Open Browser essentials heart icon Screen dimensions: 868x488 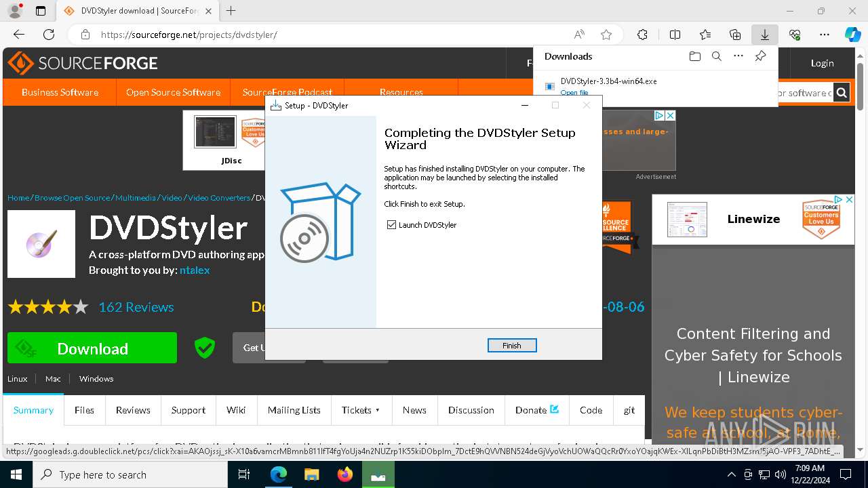coord(795,35)
